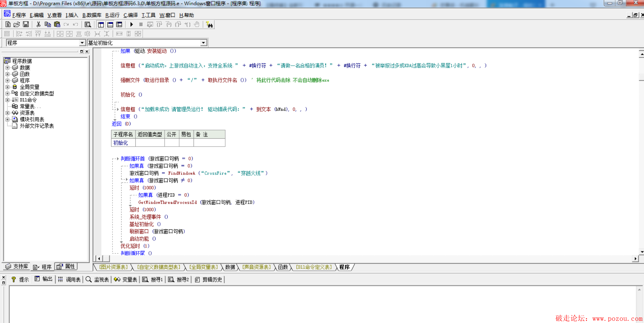Click the 初始化 subroutine name cell
Screen dimensions: 644x323
123,143
